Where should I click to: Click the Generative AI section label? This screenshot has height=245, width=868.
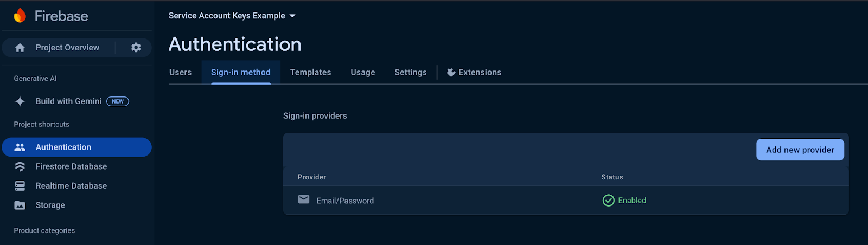point(35,79)
